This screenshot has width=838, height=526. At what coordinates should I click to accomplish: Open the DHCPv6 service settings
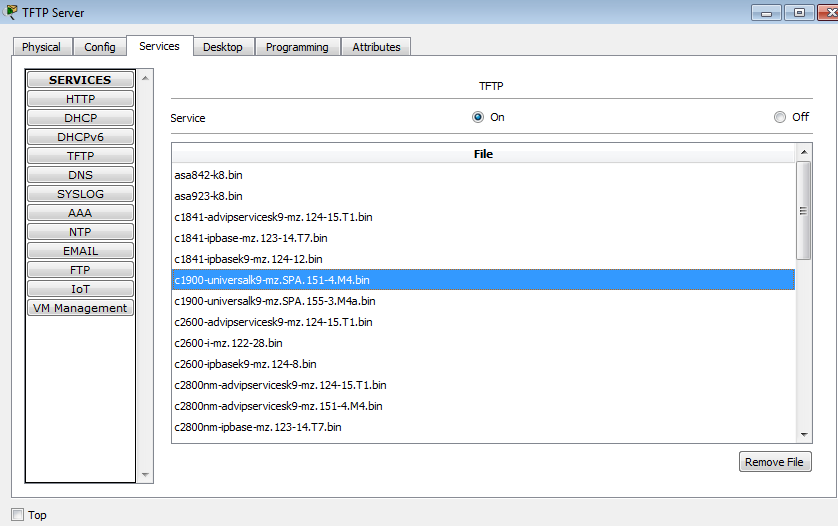(x=80, y=137)
